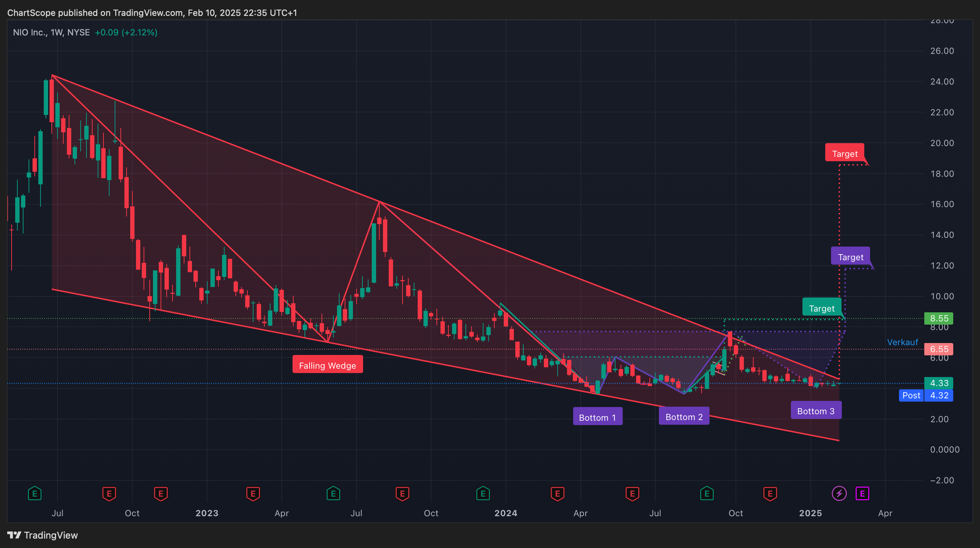Click the TradingView logo at bottom left
This screenshot has width=980, height=548.
43,535
